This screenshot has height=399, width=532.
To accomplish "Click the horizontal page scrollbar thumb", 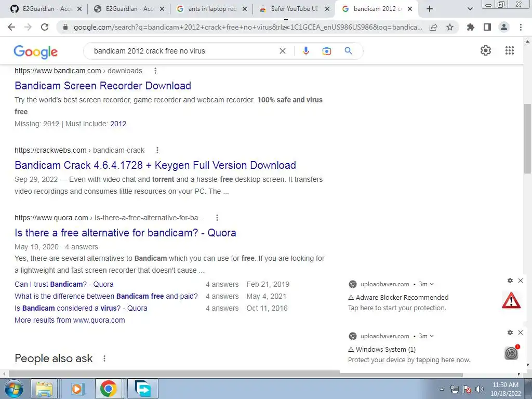I will [235, 375].
